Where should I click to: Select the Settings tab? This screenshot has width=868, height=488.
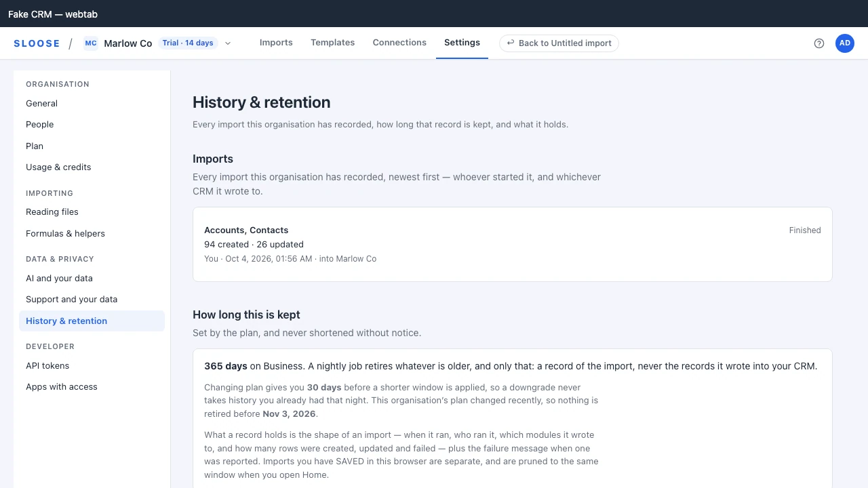coord(462,43)
